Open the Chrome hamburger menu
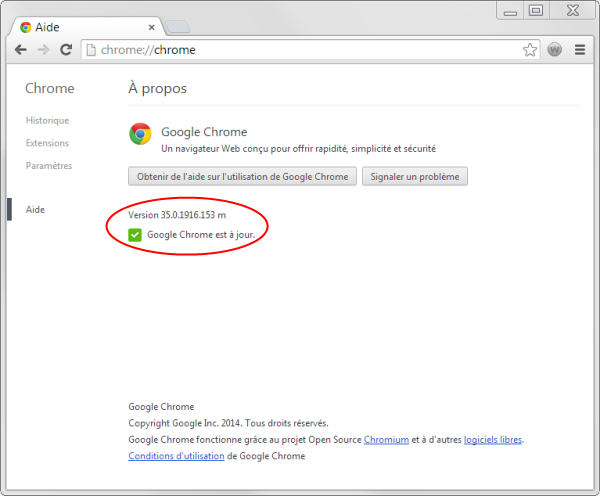The image size is (600, 496). [x=580, y=50]
